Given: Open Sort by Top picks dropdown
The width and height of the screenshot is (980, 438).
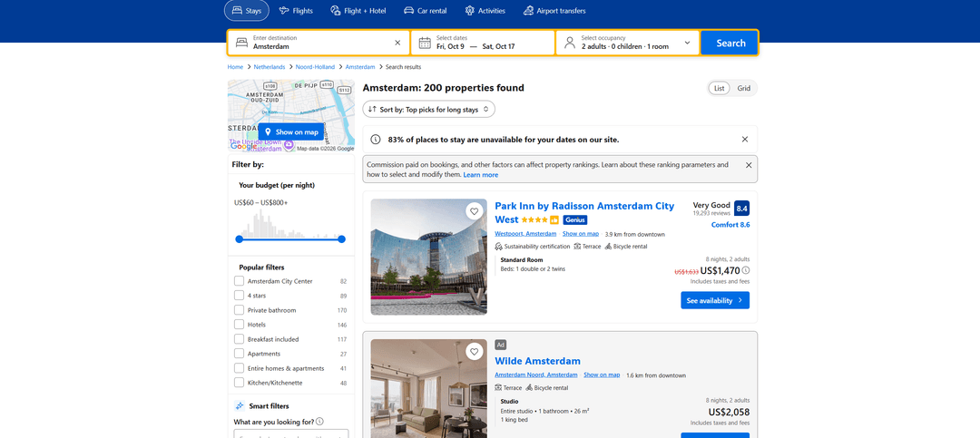Looking at the screenshot, I should 428,110.
